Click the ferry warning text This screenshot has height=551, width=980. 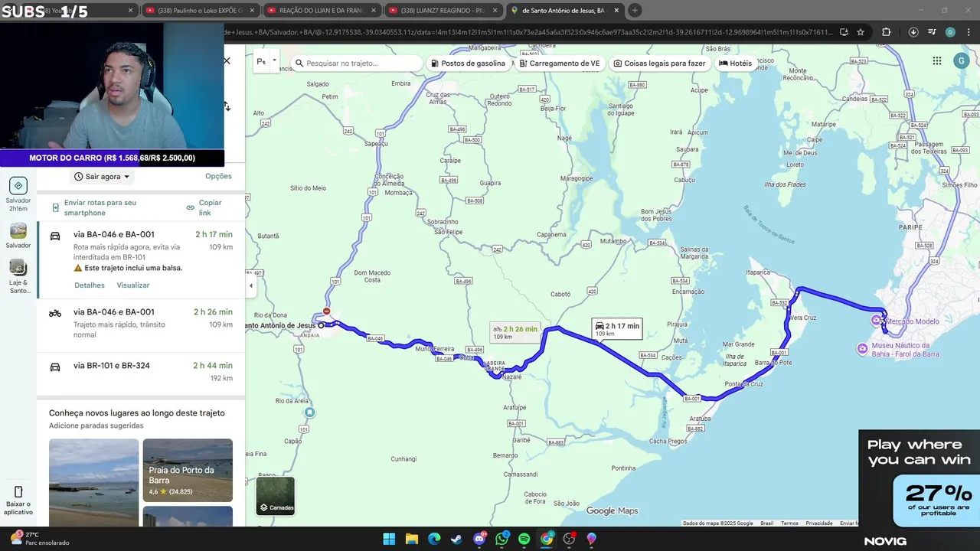click(x=133, y=269)
